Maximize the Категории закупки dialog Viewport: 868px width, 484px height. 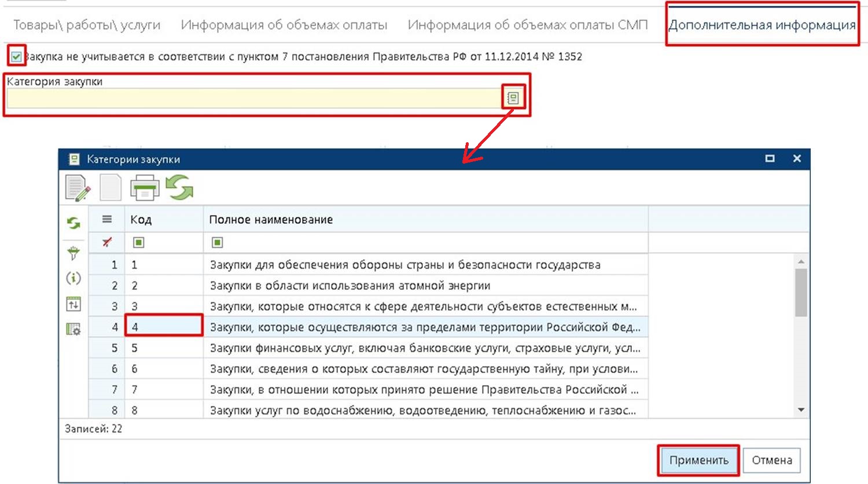click(770, 158)
